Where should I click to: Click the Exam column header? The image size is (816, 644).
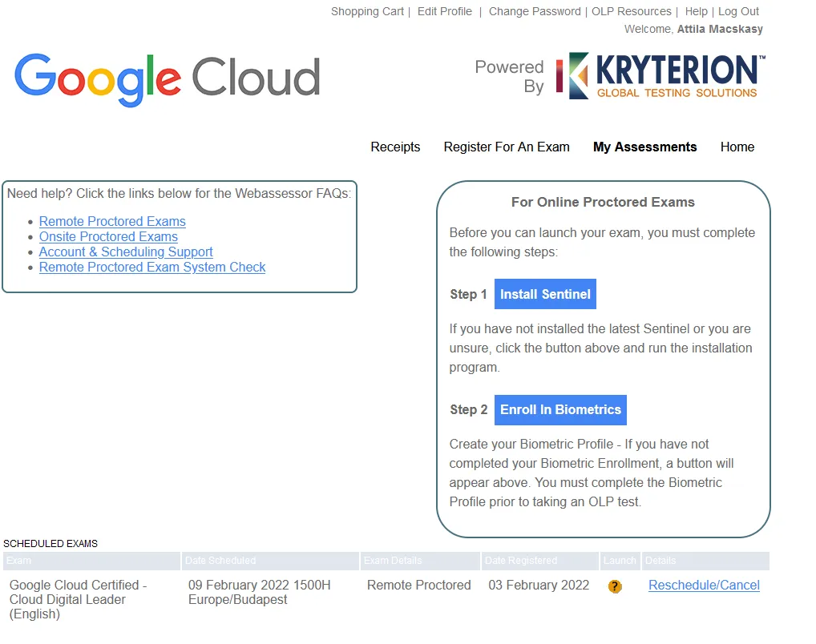pos(91,561)
